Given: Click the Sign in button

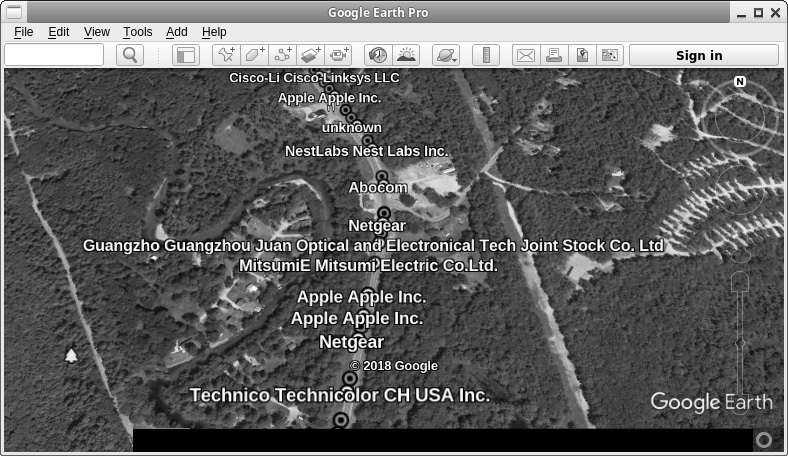Looking at the screenshot, I should click(x=699, y=55).
